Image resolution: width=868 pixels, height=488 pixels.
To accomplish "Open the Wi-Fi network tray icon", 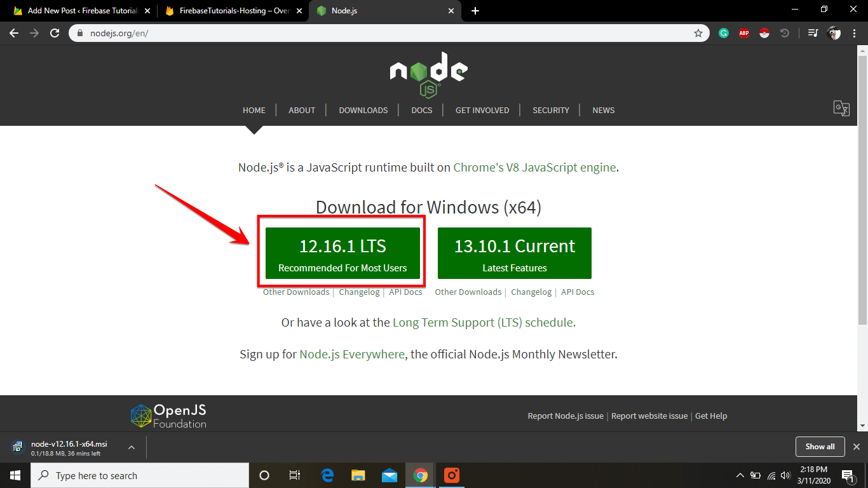I will (x=771, y=475).
